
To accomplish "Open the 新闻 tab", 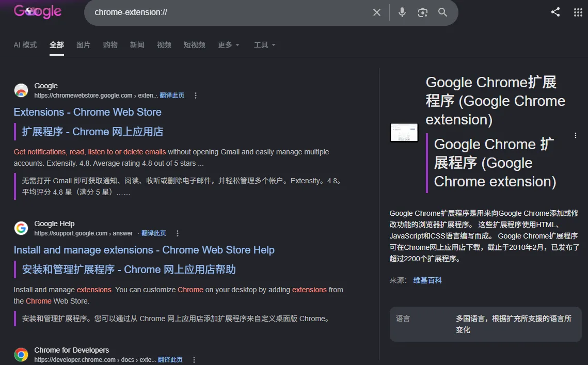I will click(137, 45).
